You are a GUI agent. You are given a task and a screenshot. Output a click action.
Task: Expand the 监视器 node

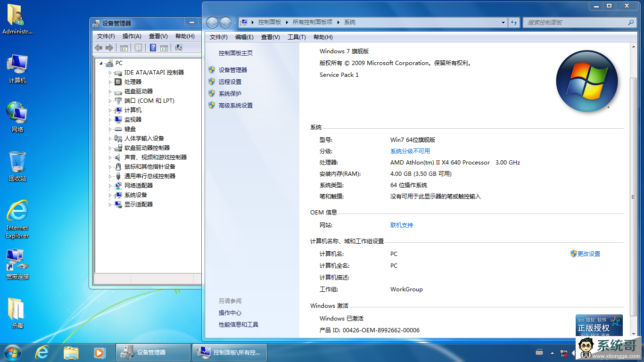(110, 120)
